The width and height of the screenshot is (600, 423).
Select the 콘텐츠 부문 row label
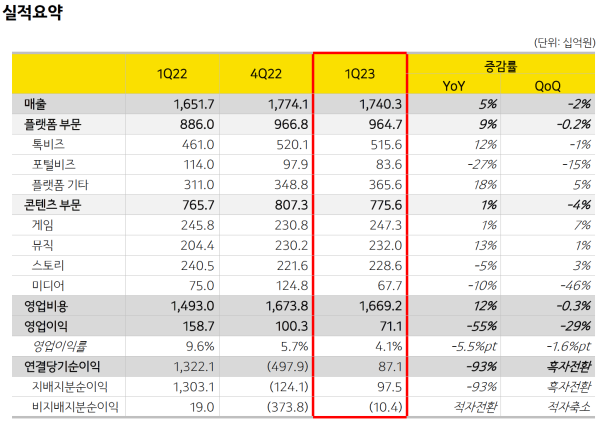point(53,205)
